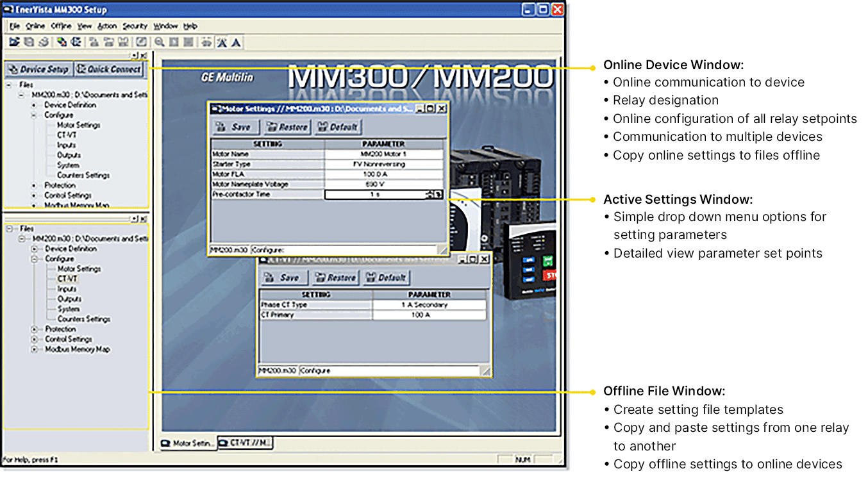Select Motor Settings in the offline tree
868x478 pixels.
click(x=79, y=269)
